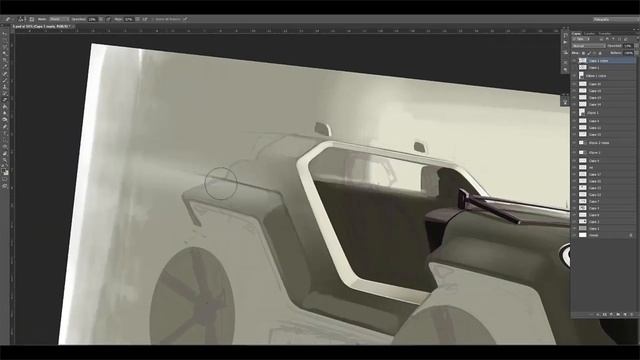Select the Zoom tool

[x=5, y=159]
